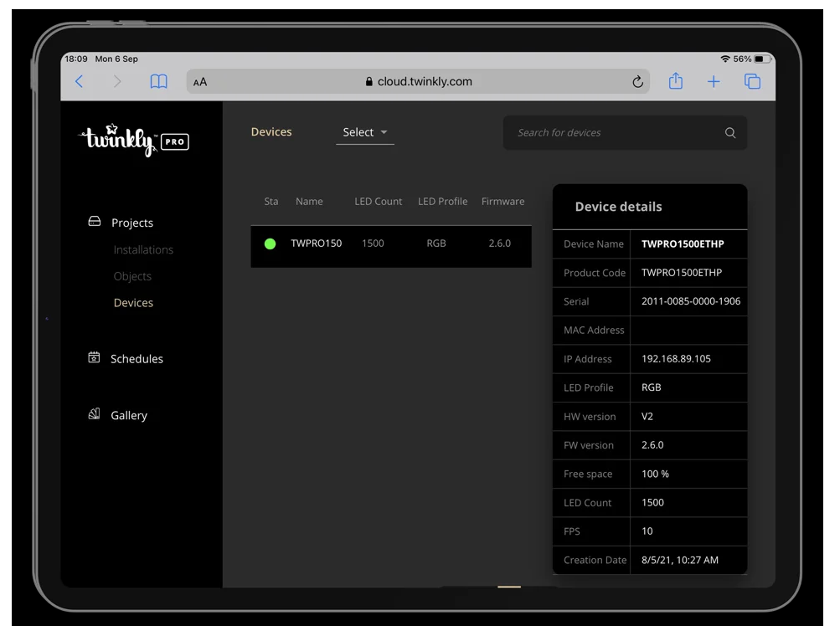Screen dimensions: 840x636
Task: Click the RGB profile cell in the table
Action: click(436, 243)
